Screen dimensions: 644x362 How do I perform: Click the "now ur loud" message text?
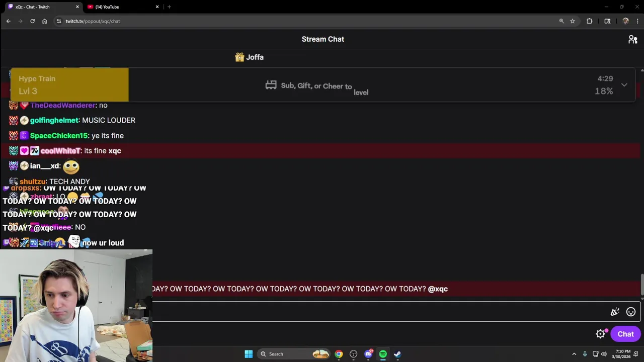(103, 243)
